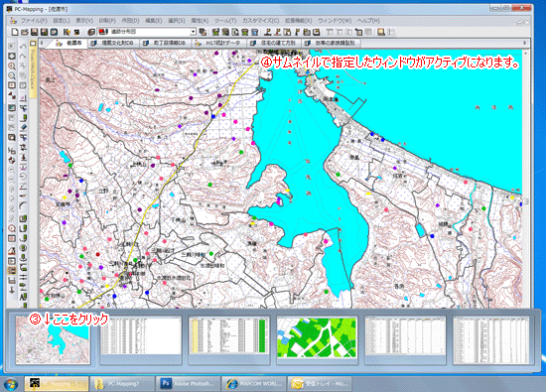The image size is (546, 392).
Task: Select the zoom-out magnifier tool in left toolbar
Action: 12,75
